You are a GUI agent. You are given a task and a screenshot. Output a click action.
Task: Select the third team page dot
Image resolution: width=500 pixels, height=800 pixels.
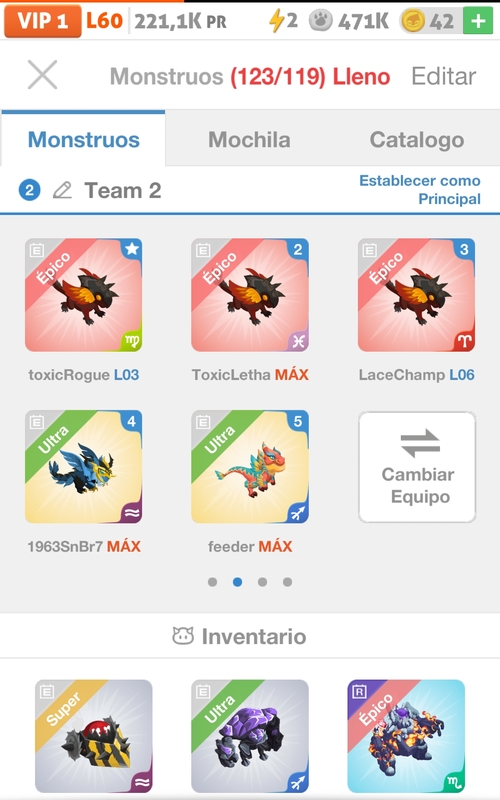(262, 582)
